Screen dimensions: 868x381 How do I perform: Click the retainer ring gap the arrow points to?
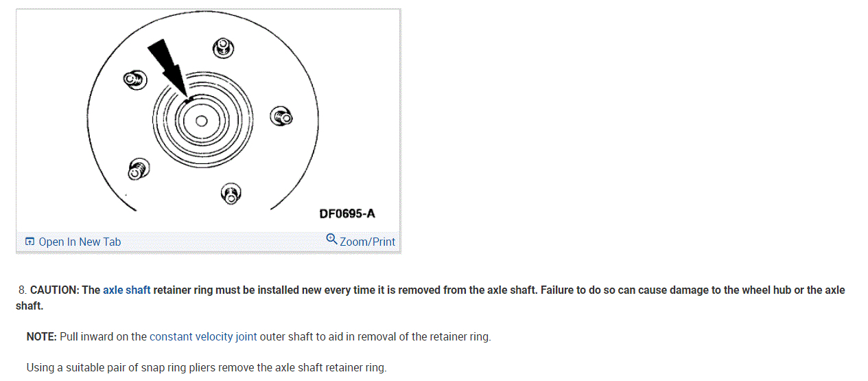tap(189, 100)
